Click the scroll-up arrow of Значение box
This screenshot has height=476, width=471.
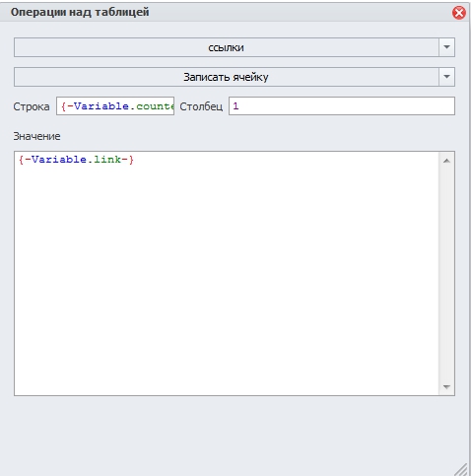click(x=446, y=161)
